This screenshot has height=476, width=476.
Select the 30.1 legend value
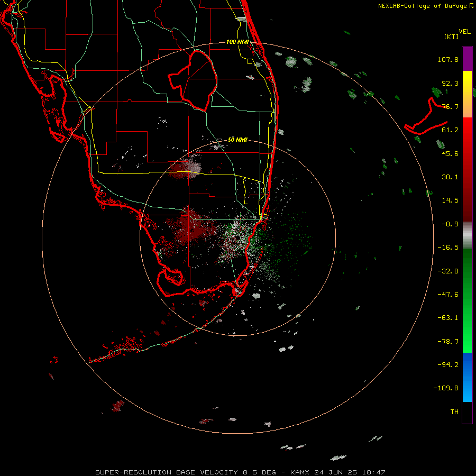point(450,177)
